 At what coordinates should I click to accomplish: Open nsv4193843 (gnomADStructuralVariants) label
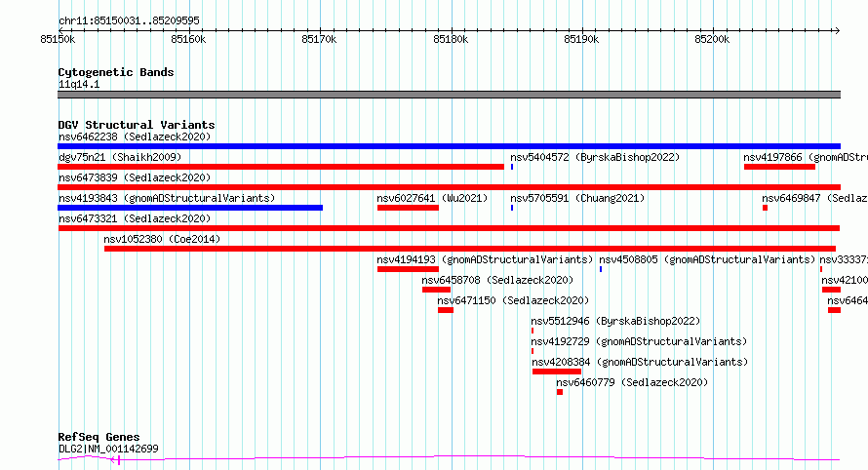click(x=167, y=198)
